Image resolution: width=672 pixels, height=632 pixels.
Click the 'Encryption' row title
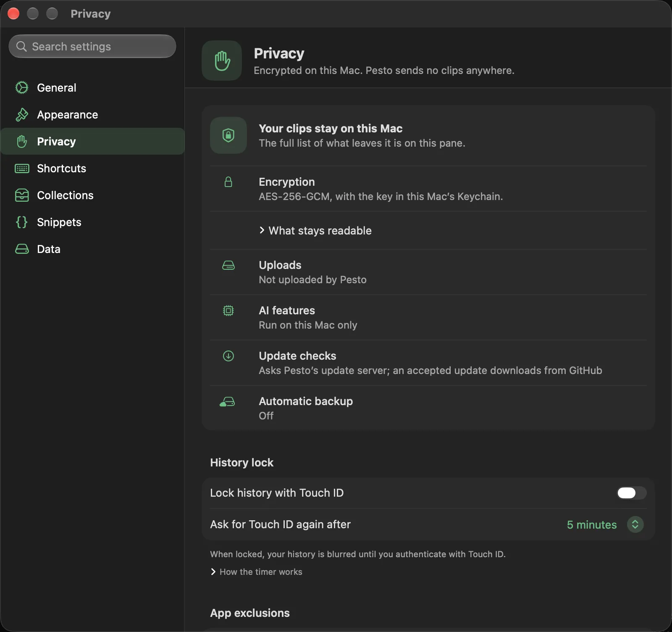[287, 182]
